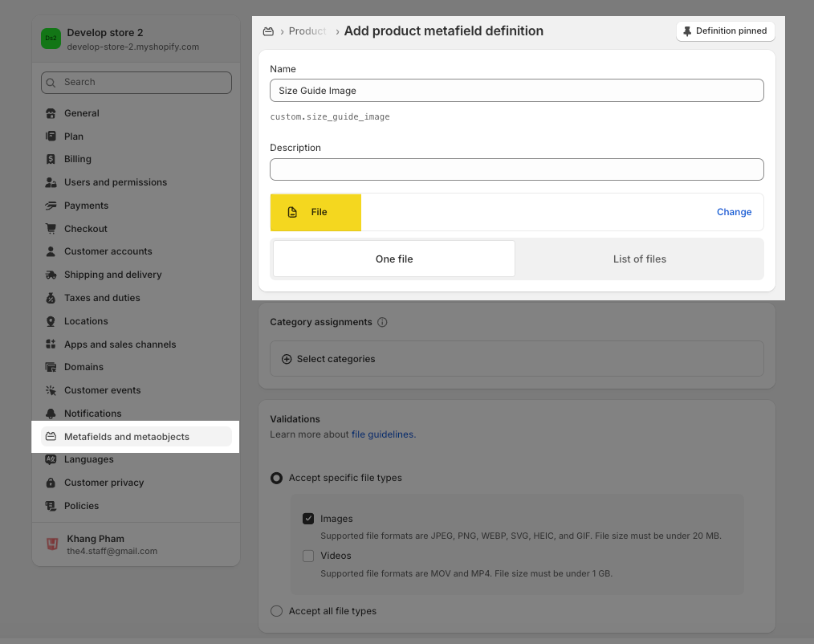Uncheck the Images file type checkbox
814x644 pixels.
(308, 519)
